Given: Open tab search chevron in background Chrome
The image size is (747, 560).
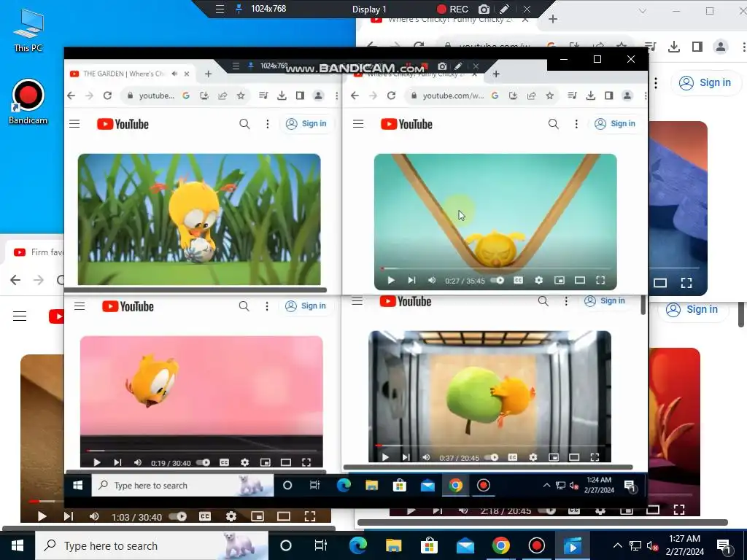Looking at the screenshot, I should 642,11.
